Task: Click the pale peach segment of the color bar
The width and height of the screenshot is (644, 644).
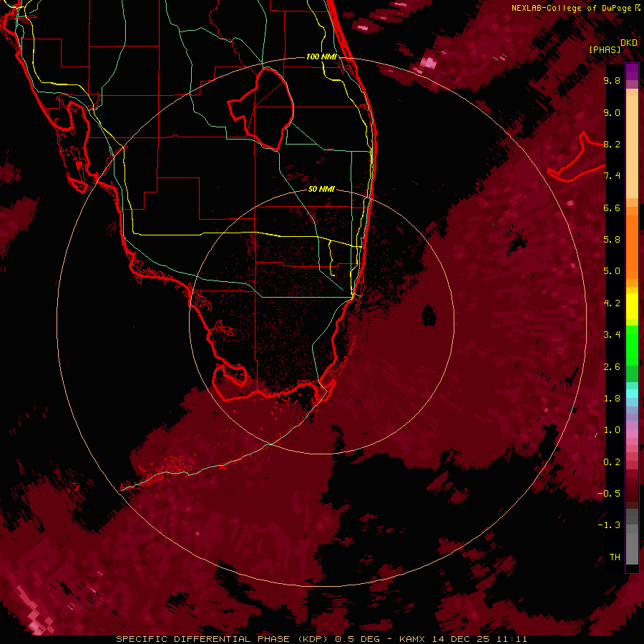Action: point(632,148)
